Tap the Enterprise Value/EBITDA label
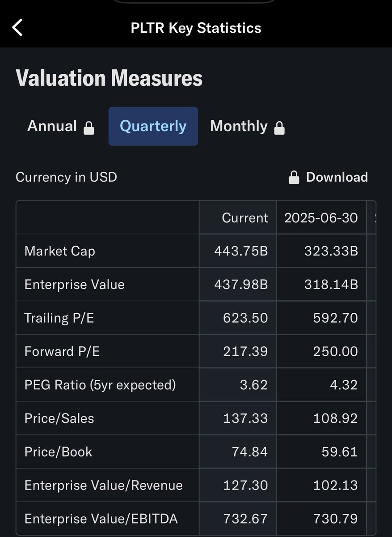The height and width of the screenshot is (537, 392). [x=101, y=519]
